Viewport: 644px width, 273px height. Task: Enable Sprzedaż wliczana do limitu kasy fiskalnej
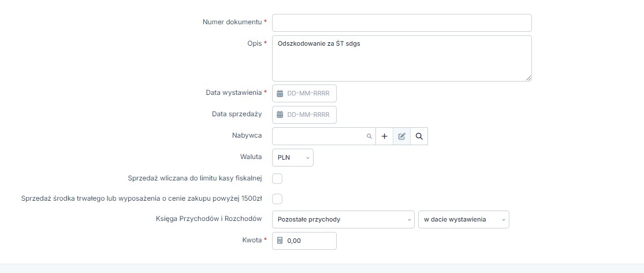pos(277,179)
